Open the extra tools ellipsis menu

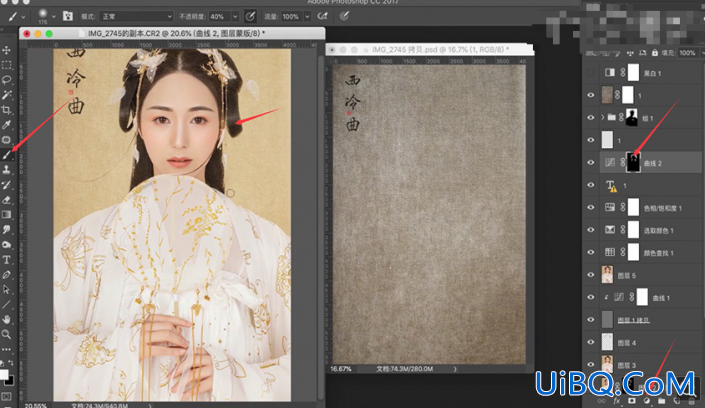point(6,349)
